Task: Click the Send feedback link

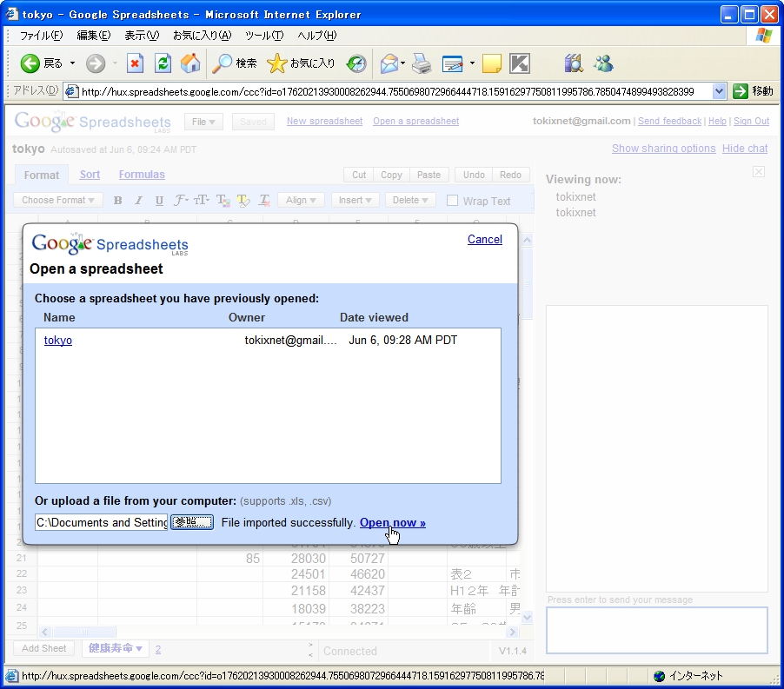Action: pyautogui.click(x=669, y=121)
